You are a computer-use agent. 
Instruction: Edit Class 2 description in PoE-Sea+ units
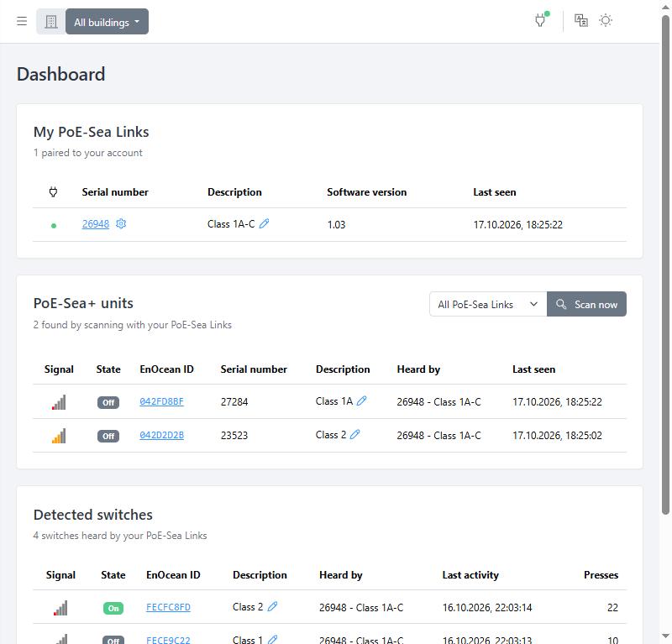click(x=354, y=434)
